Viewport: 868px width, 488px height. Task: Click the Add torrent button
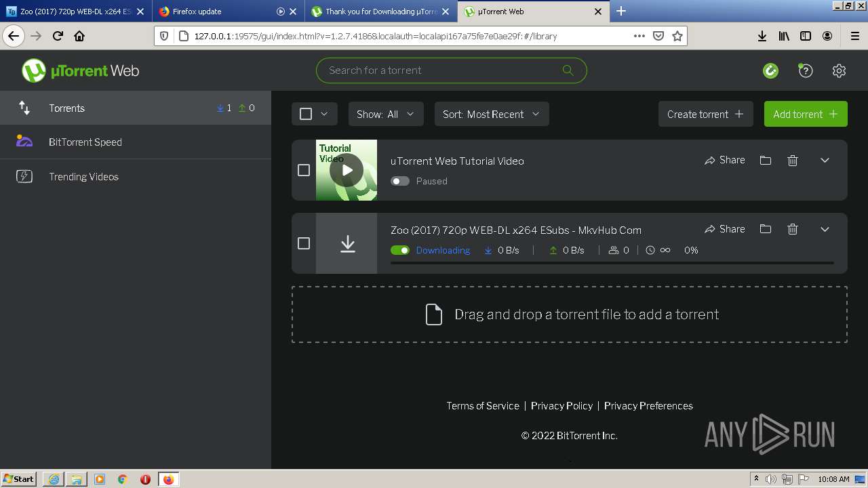[x=806, y=114]
